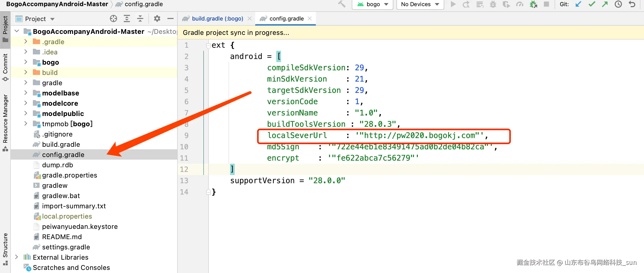644x273 pixels.
Task: Click the Expand All icon in Project panel
Action: tap(127, 18)
